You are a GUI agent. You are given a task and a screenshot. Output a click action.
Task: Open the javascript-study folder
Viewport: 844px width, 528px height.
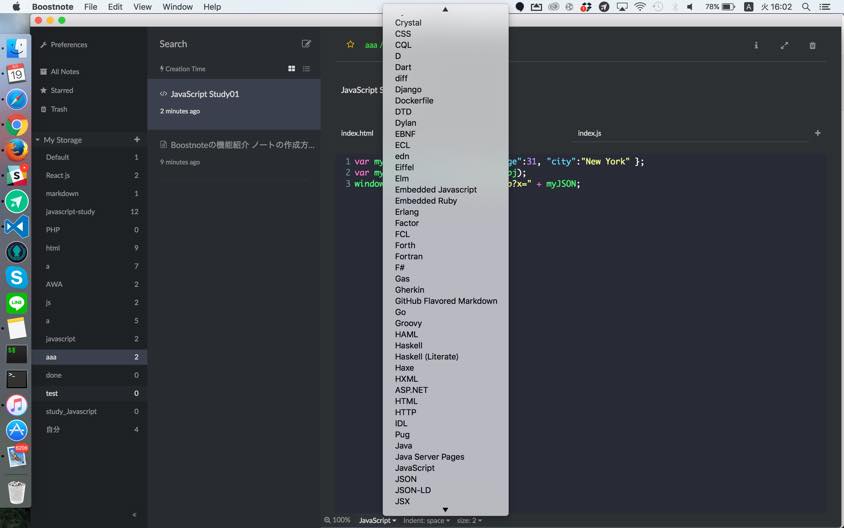(x=89, y=212)
